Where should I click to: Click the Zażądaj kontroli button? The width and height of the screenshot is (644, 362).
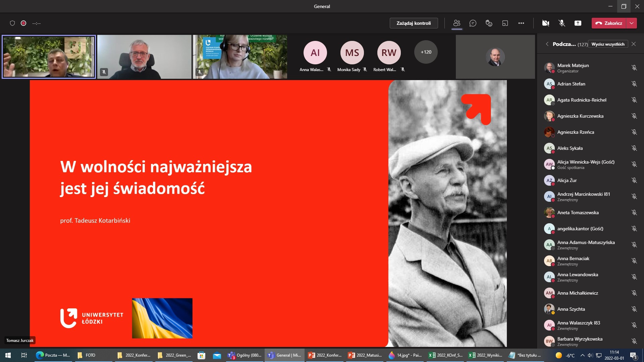[x=414, y=23]
